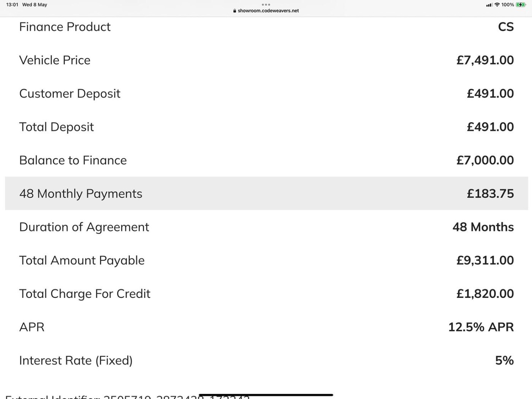Select the Total Amount Payable £9,311.00

pyautogui.click(x=485, y=260)
